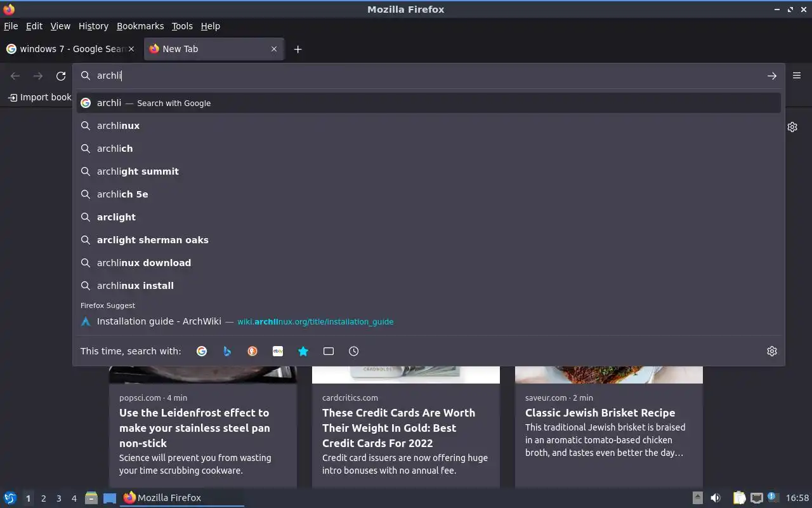812x508 pixels.
Task: Pick the 'archlich 5e' suggestion
Action: click(429, 194)
